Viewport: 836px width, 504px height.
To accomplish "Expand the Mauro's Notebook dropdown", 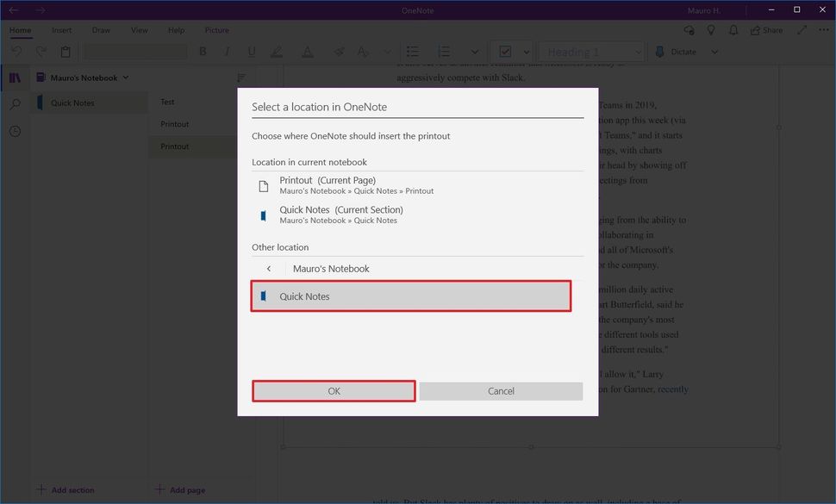I will (126, 77).
